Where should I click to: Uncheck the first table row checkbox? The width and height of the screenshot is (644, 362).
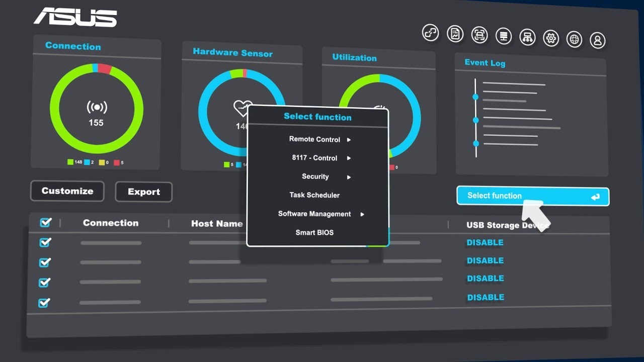pos(45,242)
